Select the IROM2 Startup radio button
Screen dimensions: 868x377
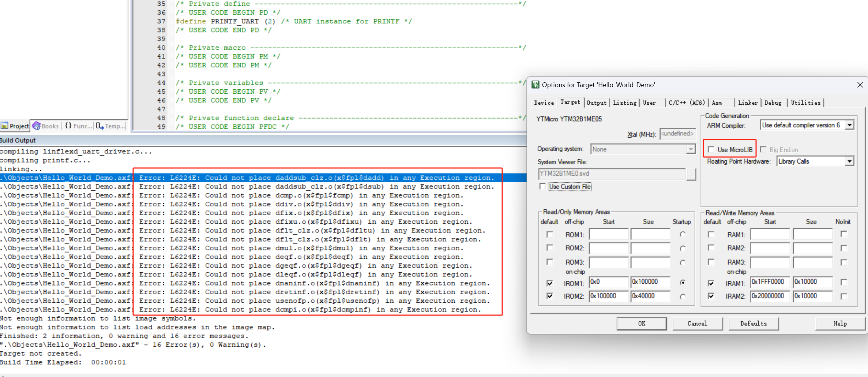[x=683, y=296]
